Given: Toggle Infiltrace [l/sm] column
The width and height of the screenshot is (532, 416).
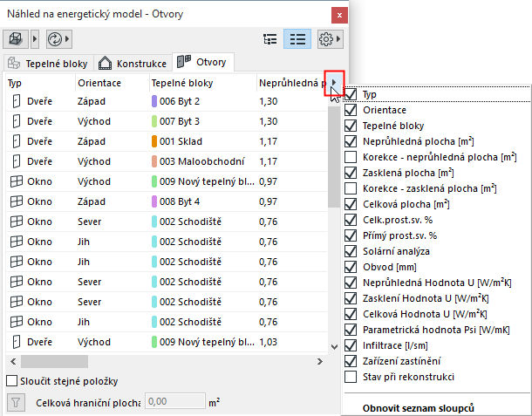Looking at the screenshot, I should pyautogui.click(x=351, y=345).
